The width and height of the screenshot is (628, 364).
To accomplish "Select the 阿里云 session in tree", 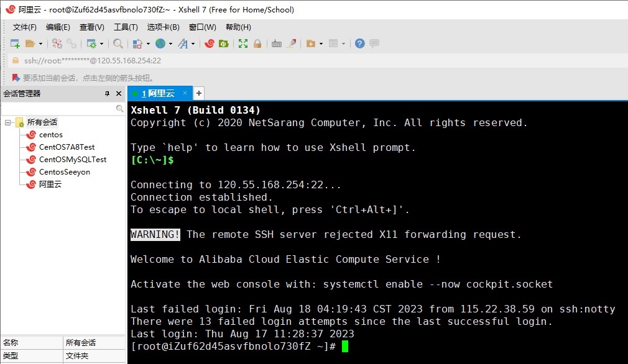I will [x=50, y=184].
